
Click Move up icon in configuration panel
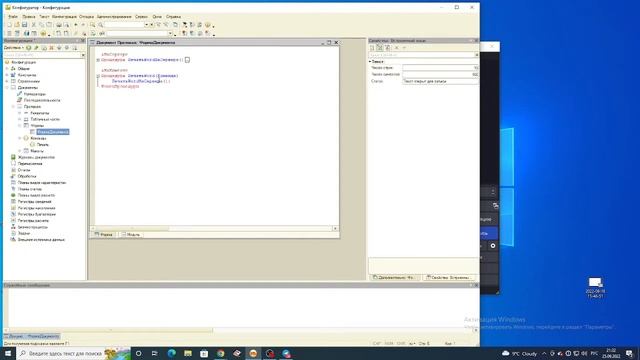click(x=59, y=48)
